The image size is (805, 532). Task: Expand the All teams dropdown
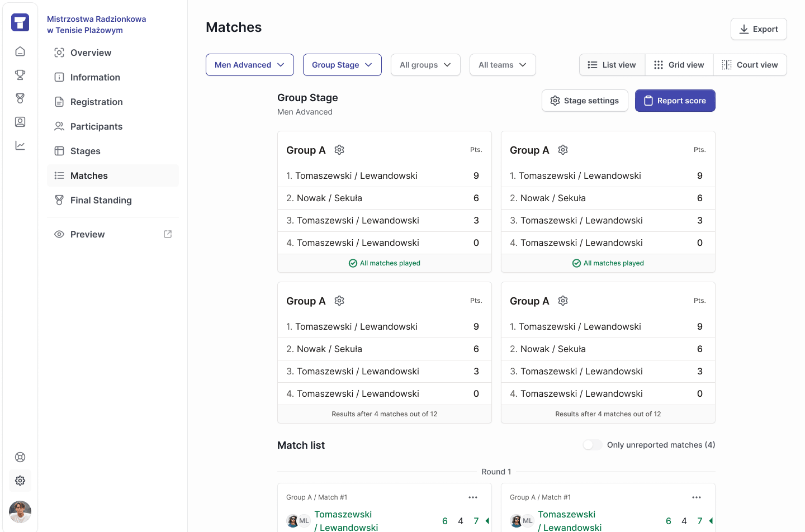(x=503, y=65)
